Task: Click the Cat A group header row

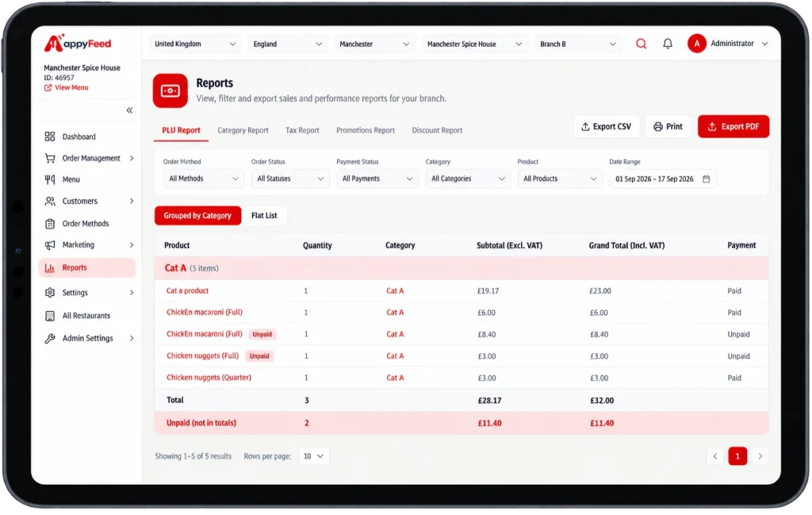Action: coord(462,268)
